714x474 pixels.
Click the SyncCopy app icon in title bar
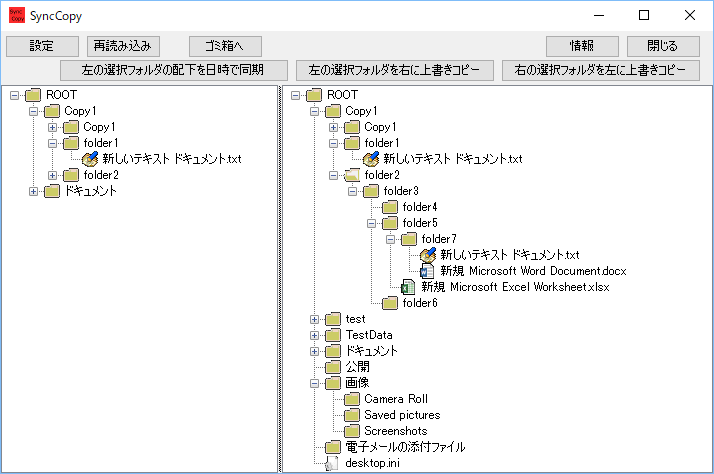(17, 15)
